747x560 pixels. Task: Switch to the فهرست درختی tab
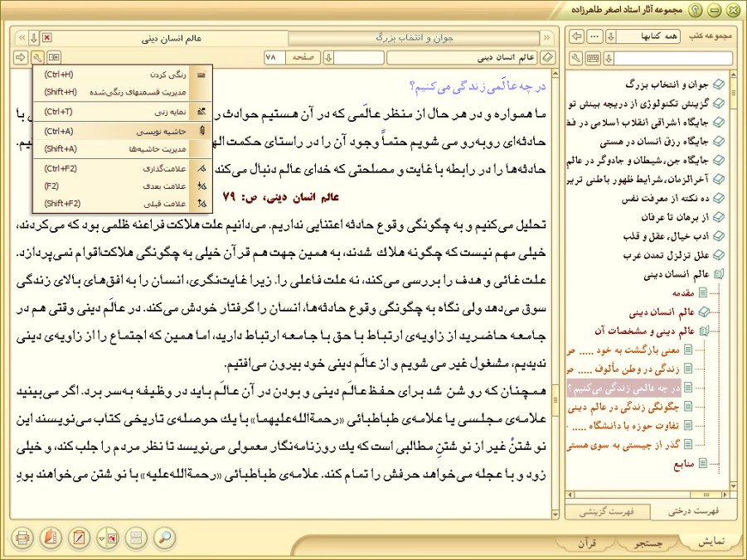click(693, 512)
